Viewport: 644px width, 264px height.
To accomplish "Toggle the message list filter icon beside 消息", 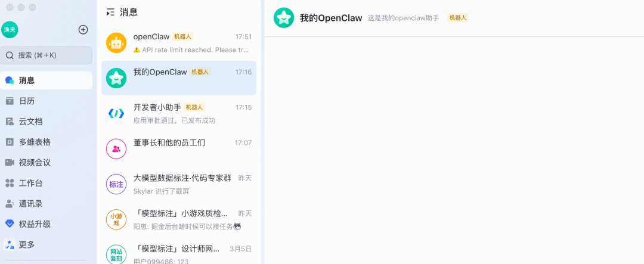I will point(110,13).
